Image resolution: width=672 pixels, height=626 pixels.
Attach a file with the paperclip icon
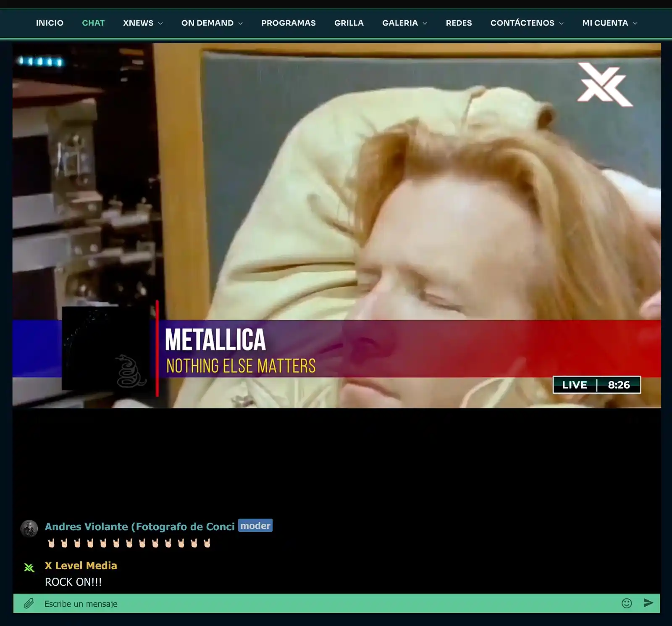coord(29,604)
